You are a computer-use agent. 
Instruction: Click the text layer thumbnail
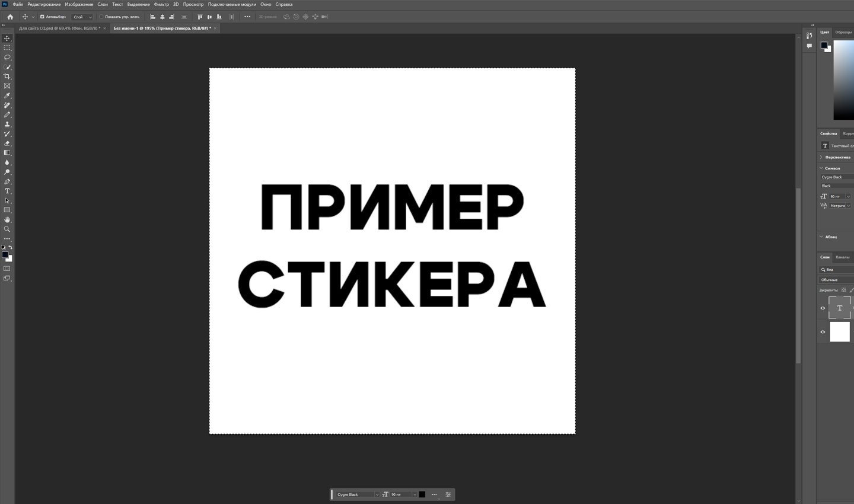coord(840,308)
